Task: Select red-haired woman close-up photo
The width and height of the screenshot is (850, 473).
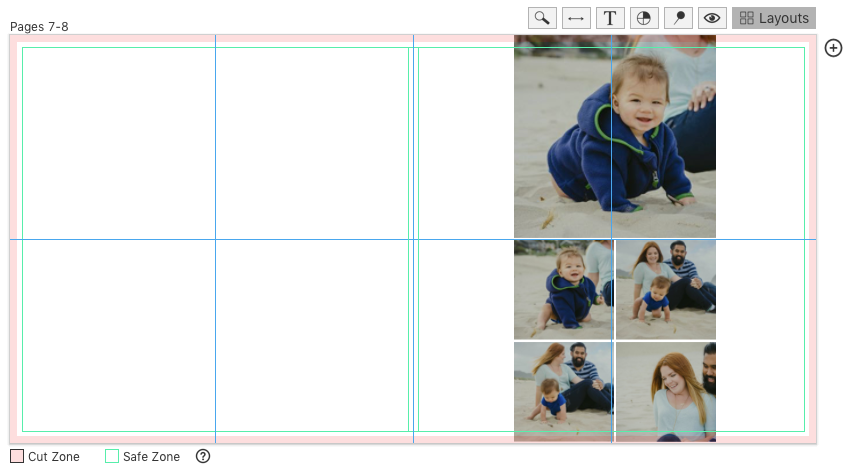Action: point(666,392)
